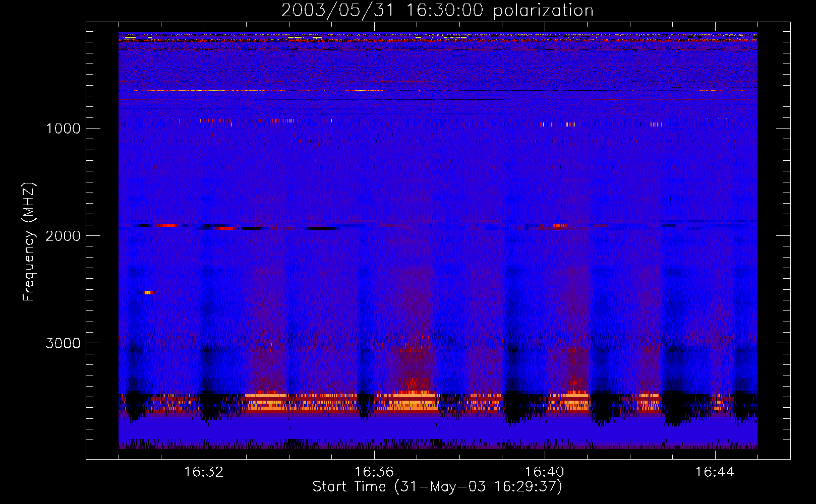Viewport: 816px width, 504px height.
Task: Select the 16:36 time tick label
Action: click(374, 472)
